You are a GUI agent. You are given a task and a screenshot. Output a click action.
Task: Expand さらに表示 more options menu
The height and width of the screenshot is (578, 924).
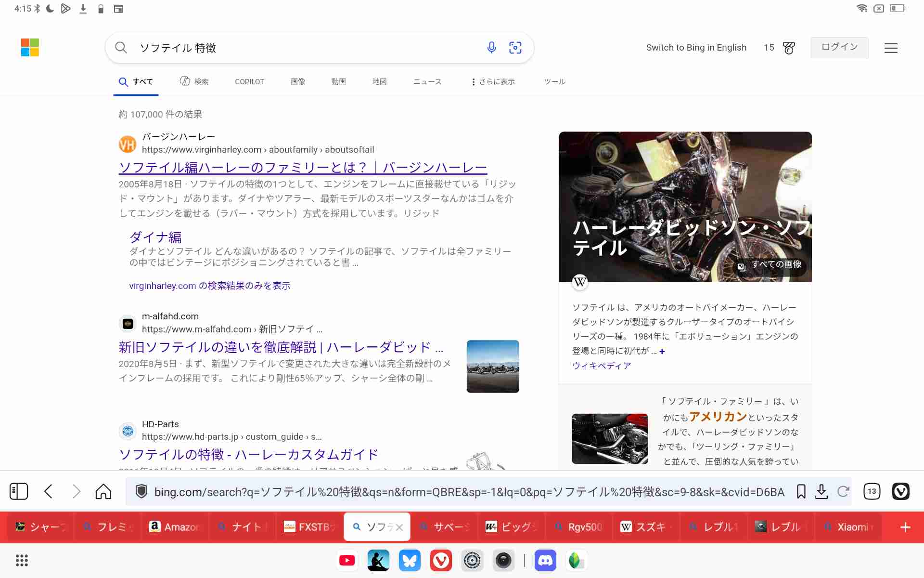[x=493, y=82]
